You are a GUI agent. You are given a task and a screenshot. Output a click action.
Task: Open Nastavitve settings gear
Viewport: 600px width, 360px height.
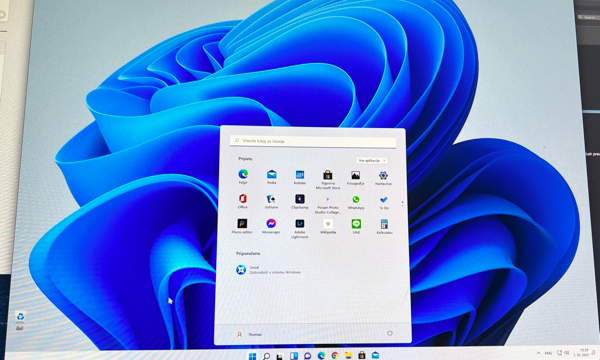[x=383, y=178]
